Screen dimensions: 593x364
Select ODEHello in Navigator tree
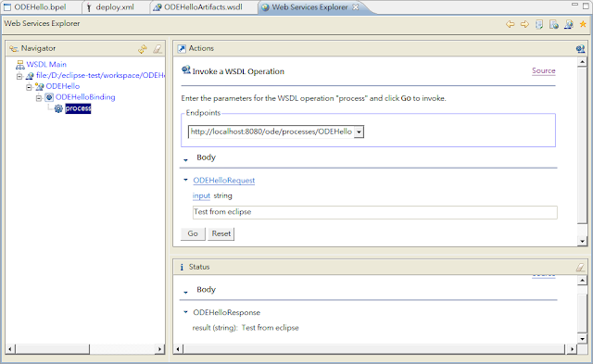point(63,86)
